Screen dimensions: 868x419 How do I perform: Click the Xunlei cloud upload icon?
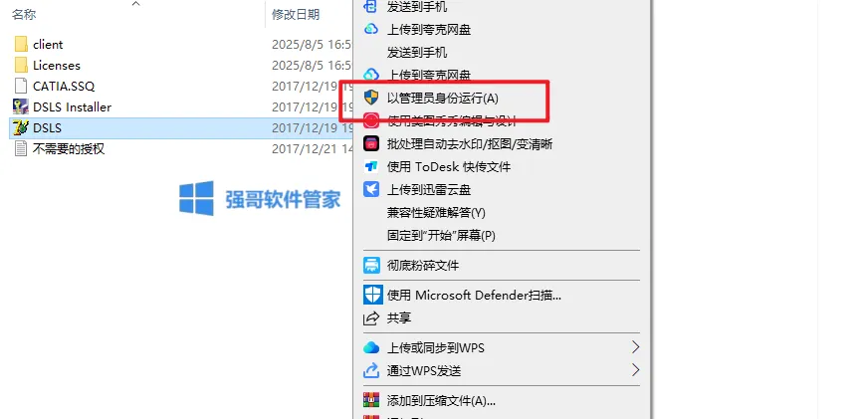coord(371,190)
